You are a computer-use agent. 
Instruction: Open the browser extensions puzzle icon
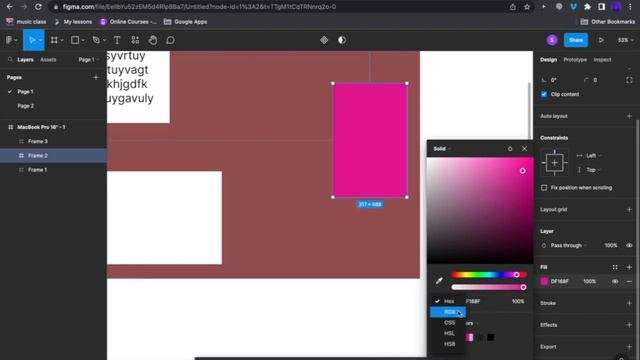pyautogui.click(x=587, y=7)
